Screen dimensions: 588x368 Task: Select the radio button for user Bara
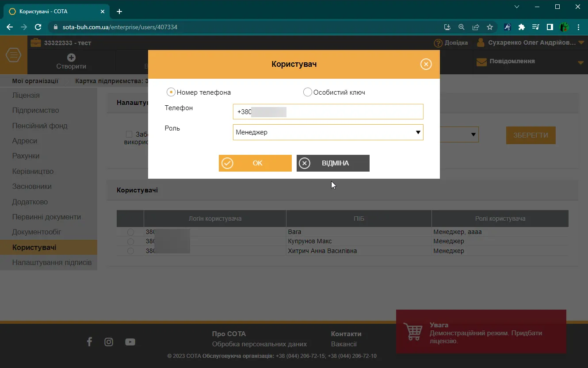(130, 232)
